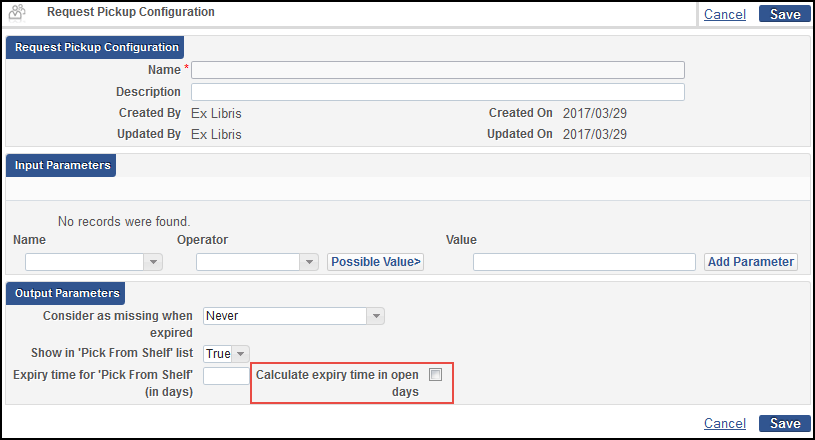Focus the Value input field

pyautogui.click(x=584, y=262)
